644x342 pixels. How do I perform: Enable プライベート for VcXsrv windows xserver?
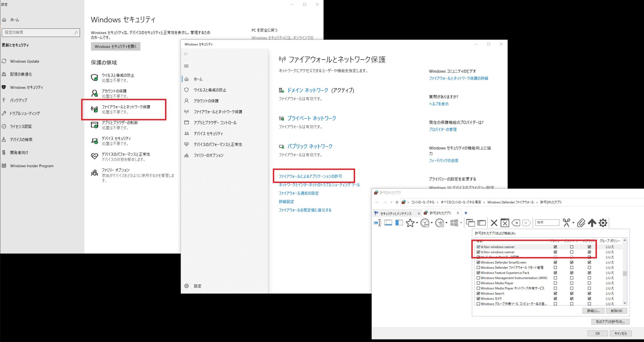click(572, 247)
